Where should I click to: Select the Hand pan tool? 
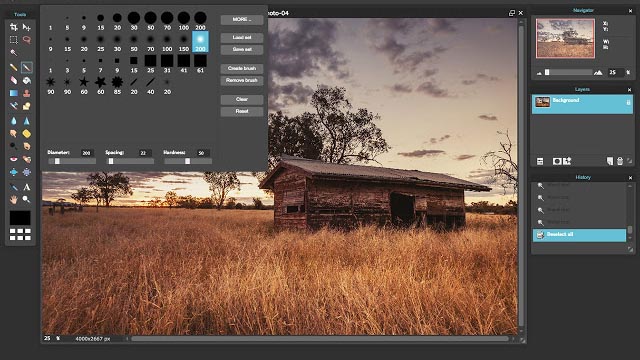tap(13, 200)
